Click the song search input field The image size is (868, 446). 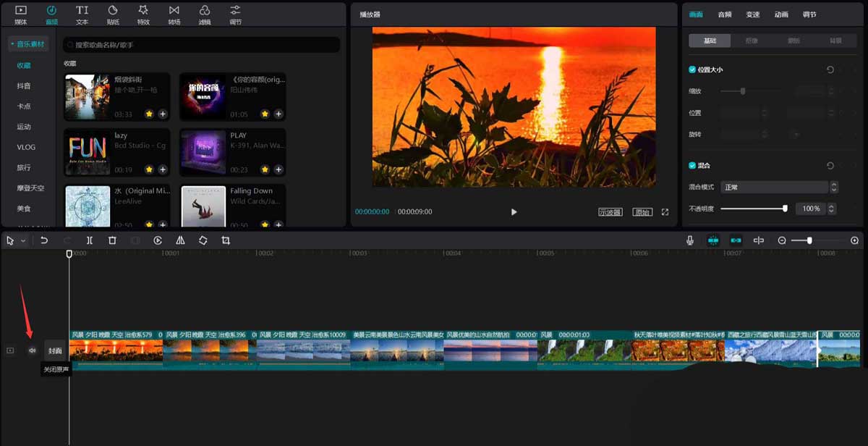tap(201, 45)
